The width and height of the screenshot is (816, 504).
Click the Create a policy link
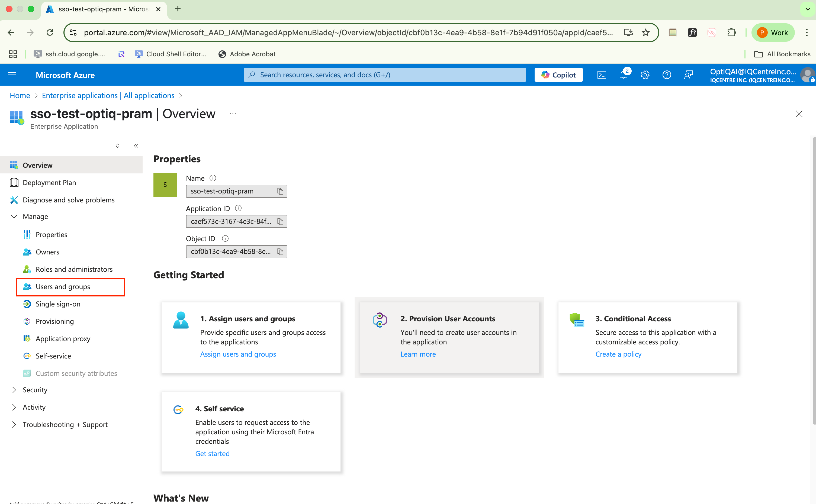pos(618,354)
